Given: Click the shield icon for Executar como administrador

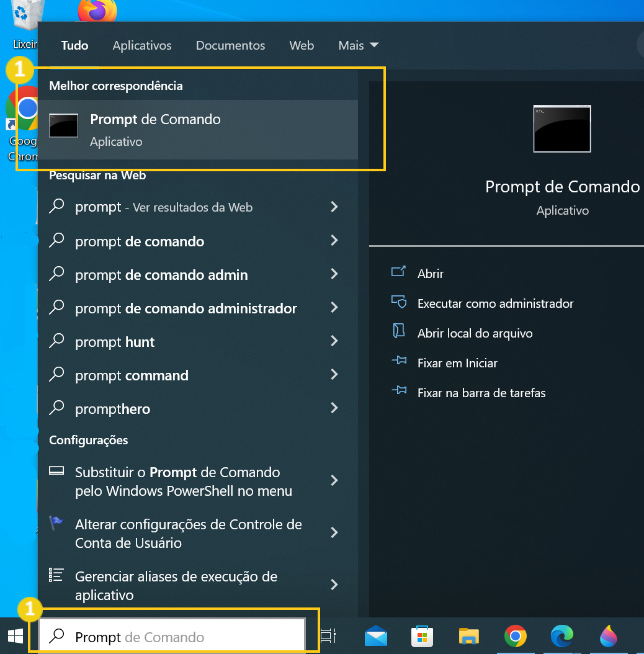Looking at the screenshot, I should tap(399, 302).
